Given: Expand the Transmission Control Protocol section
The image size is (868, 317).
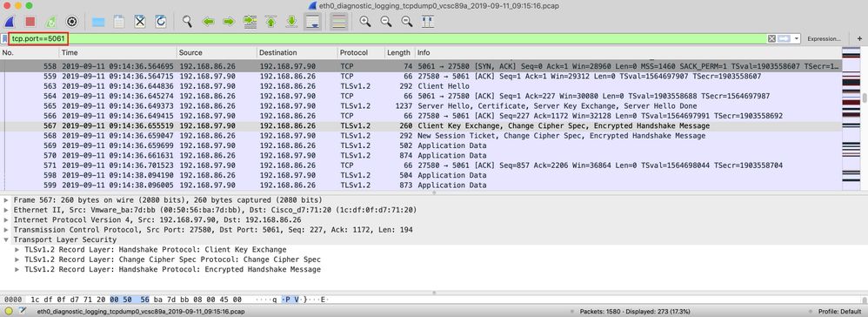Looking at the screenshot, I should tap(6, 230).
